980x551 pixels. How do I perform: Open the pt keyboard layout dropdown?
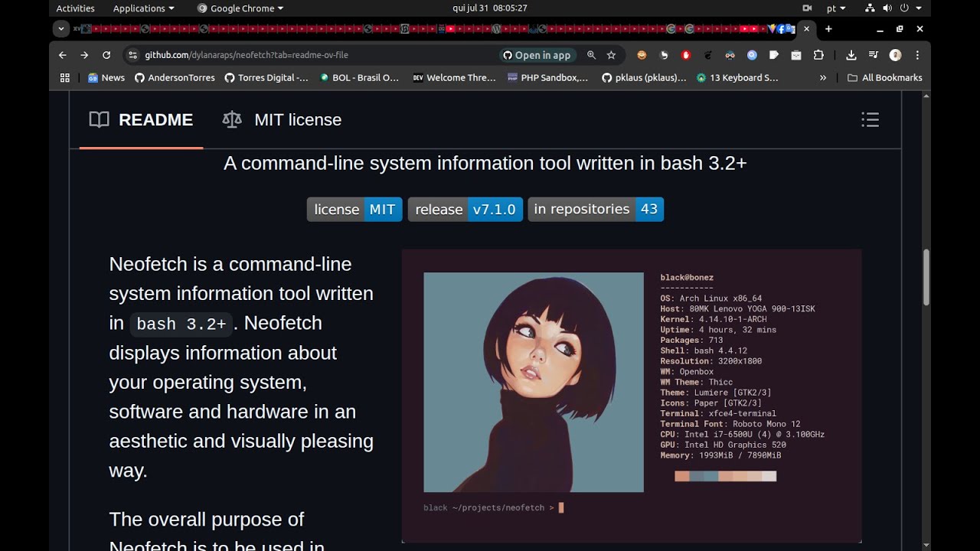tap(836, 8)
